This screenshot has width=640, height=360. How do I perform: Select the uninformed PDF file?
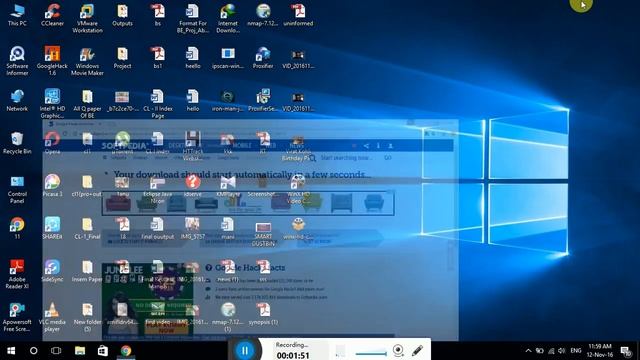tap(298, 15)
